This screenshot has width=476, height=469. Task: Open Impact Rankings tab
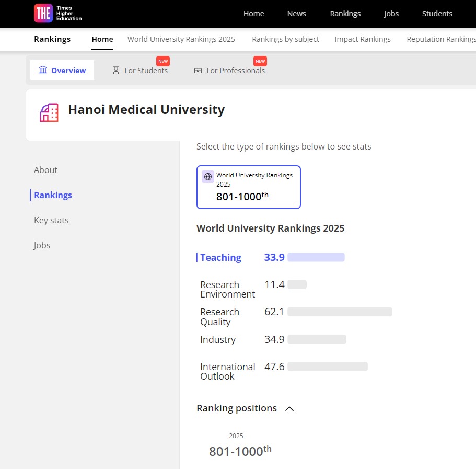[363, 39]
